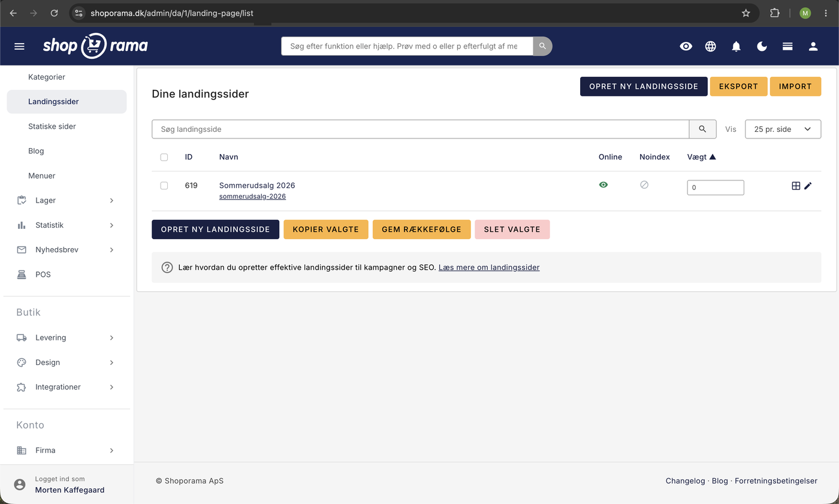The width and height of the screenshot is (839, 504).
Task: Open notifications bell
Action: tap(737, 46)
